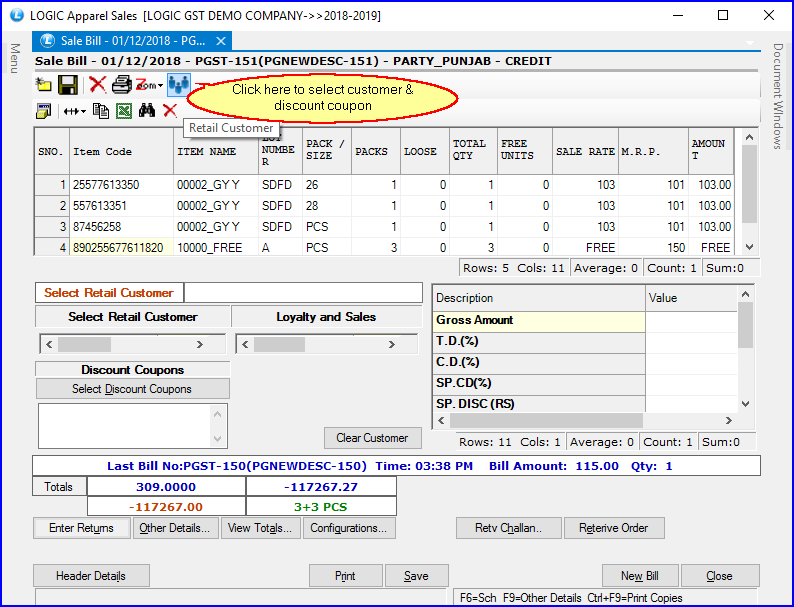Click the M.R.P. column header
This screenshot has width=794, height=607.
click(653, 151)
